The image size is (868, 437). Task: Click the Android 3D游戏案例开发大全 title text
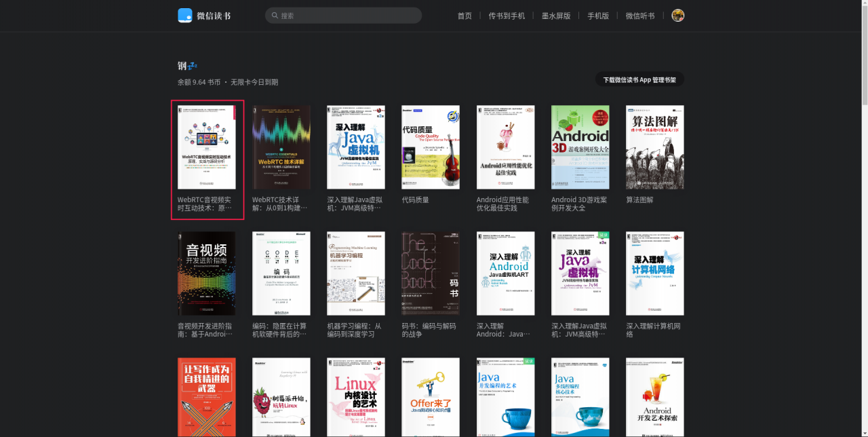[x=579, y=204]
